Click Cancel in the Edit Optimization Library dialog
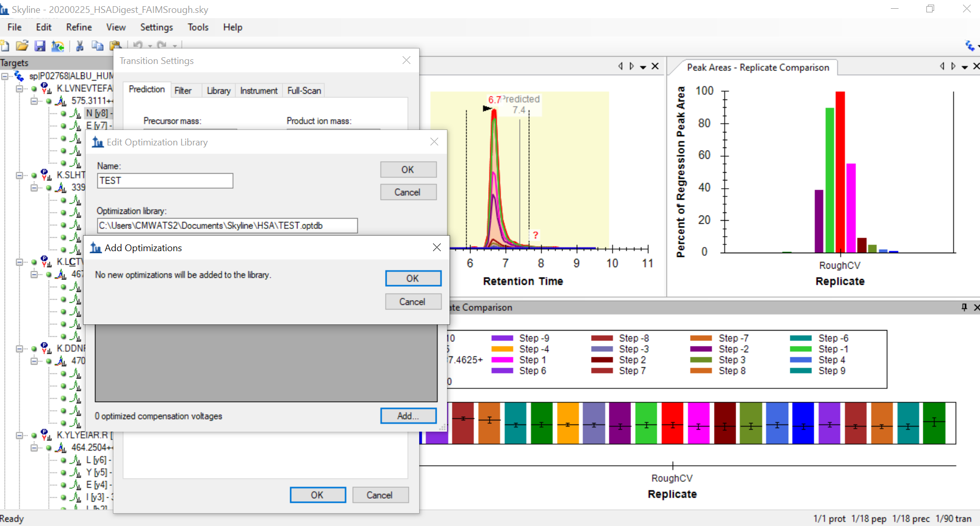This screenshot has width=980, height=526. [408, 192]
